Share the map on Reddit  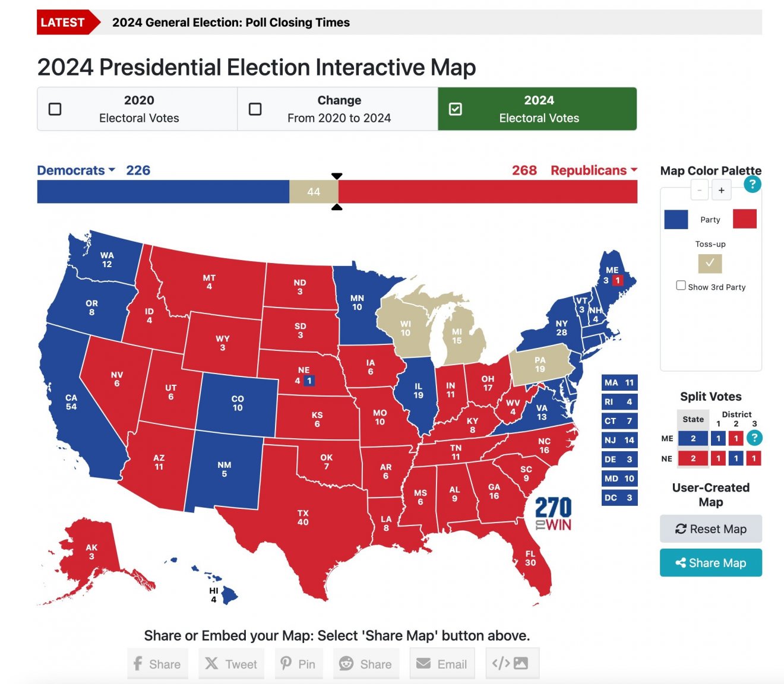point(366,664)
